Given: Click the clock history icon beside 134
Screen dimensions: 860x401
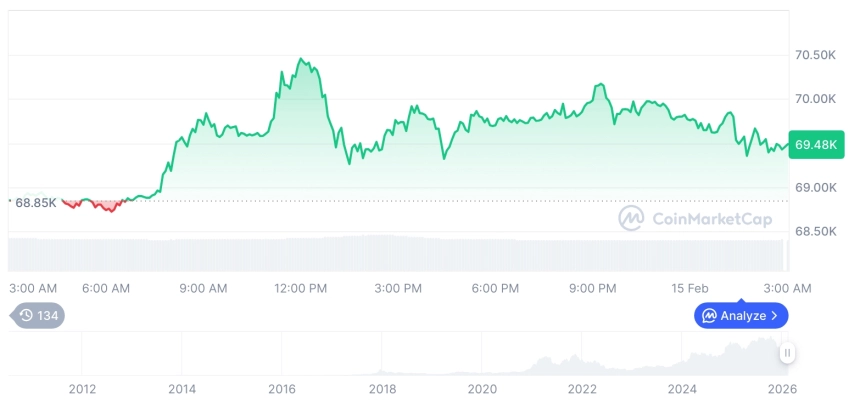Looking at the screenshot, I should point(26,316).
